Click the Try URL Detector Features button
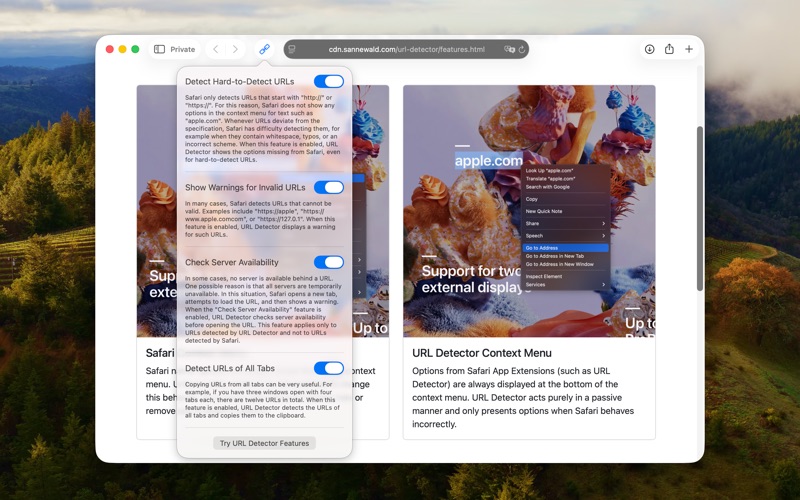Screen dimensions: 800x500 click(x=264, y=443)
